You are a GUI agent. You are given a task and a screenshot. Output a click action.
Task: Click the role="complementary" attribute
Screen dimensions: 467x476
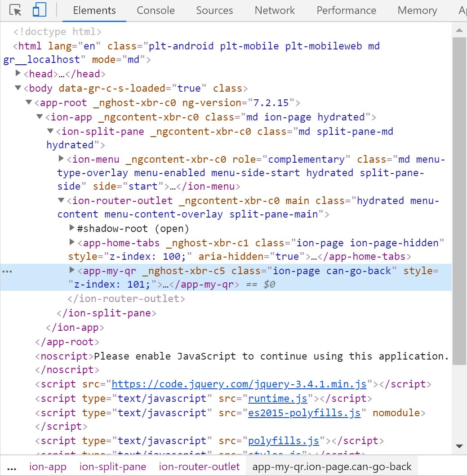pyautogui.click(x=291, y=160)
